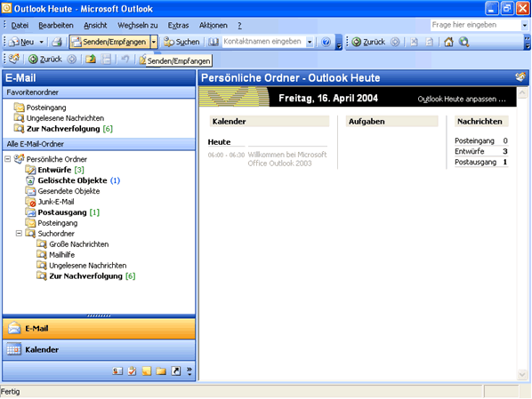Click the Outlook Heute anpassen link
This screenshot has height=399, width=532.
[462, 99]
